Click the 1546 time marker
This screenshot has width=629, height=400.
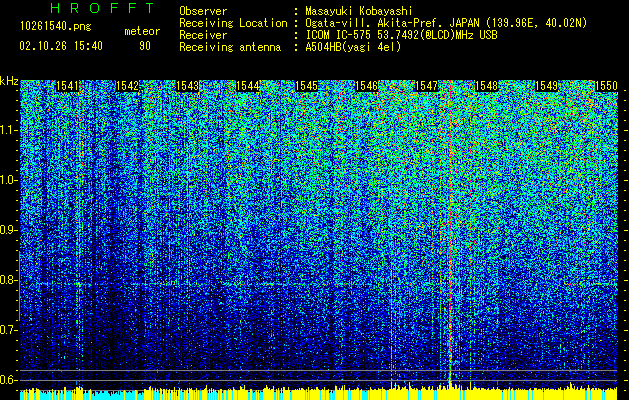[367, 86]
